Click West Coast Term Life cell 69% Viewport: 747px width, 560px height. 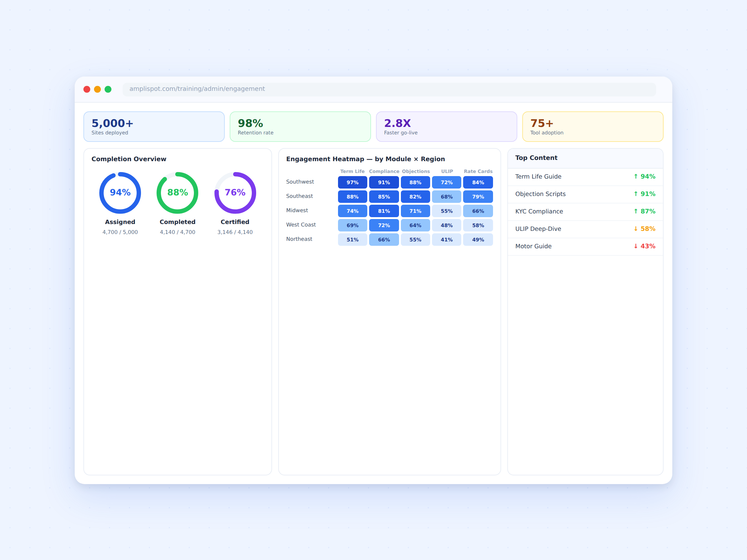[353, 226]
